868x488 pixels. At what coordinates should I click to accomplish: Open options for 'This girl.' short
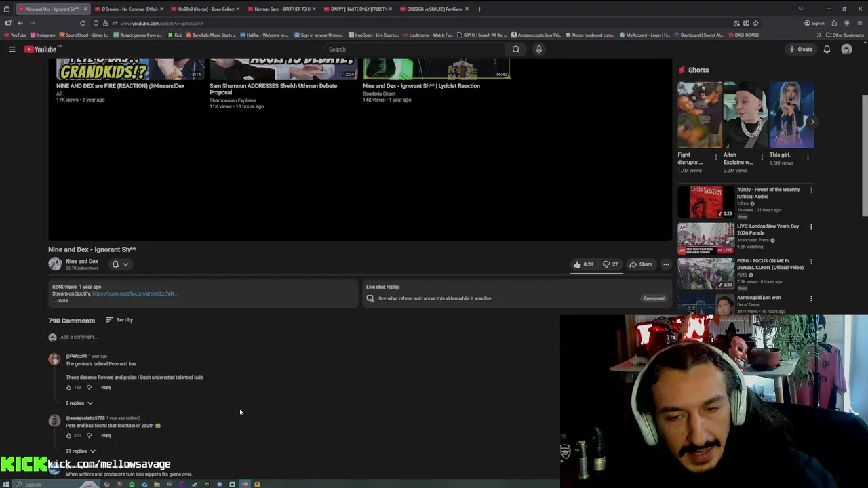pyautogui.click(x=808, y=157)
